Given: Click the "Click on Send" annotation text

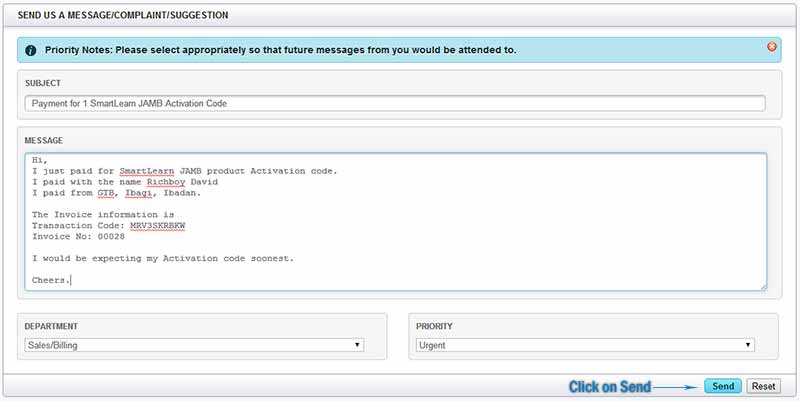Looking at the screenshot, I should (x=609, y=387).
